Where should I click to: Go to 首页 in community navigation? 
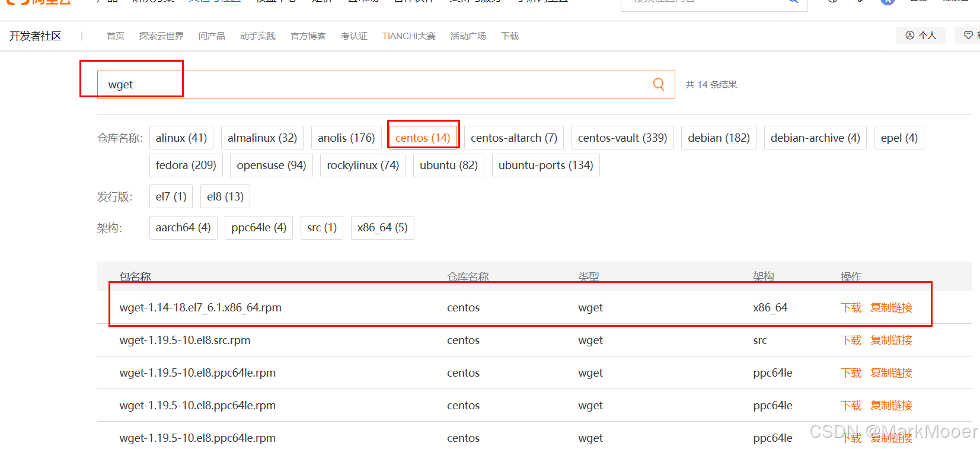click(116, 36)
